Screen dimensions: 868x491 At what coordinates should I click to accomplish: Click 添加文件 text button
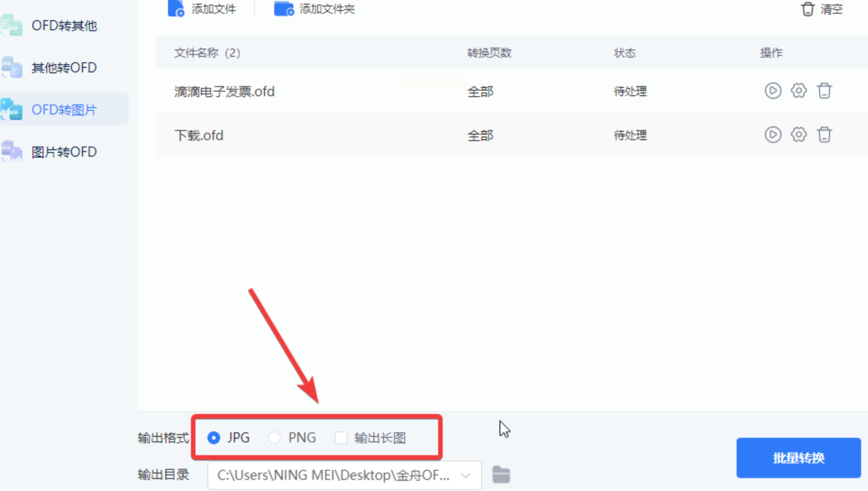[213, 9]
